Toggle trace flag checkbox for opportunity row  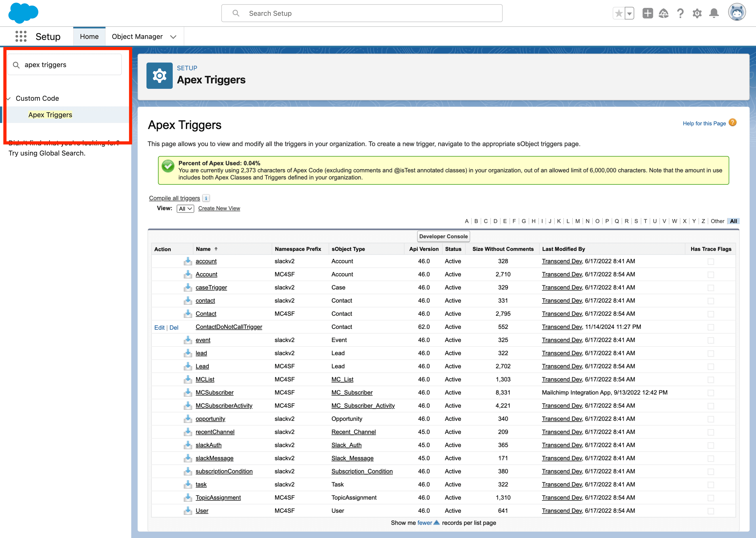point(711,419)
